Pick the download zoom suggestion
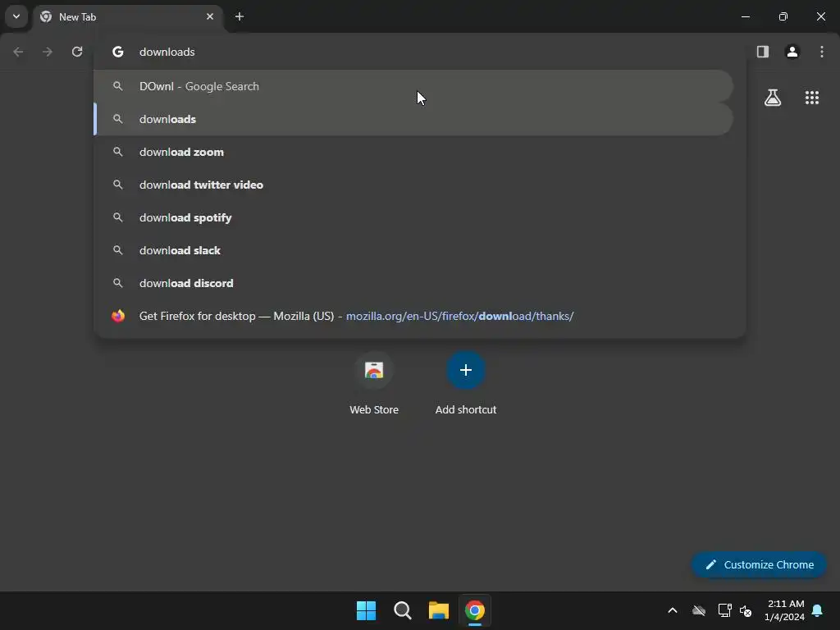Image resolution: width=840 pixels, height=630 pixels. [x=413, y=152]
